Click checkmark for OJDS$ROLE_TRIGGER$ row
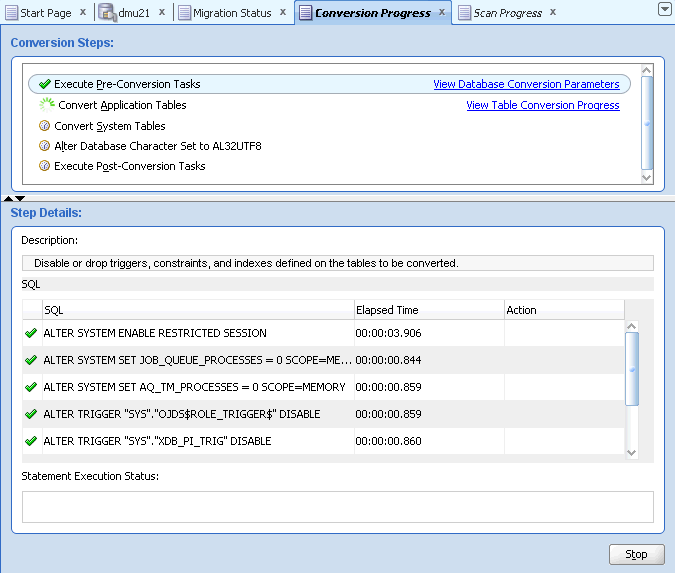 tap(31, 414)
